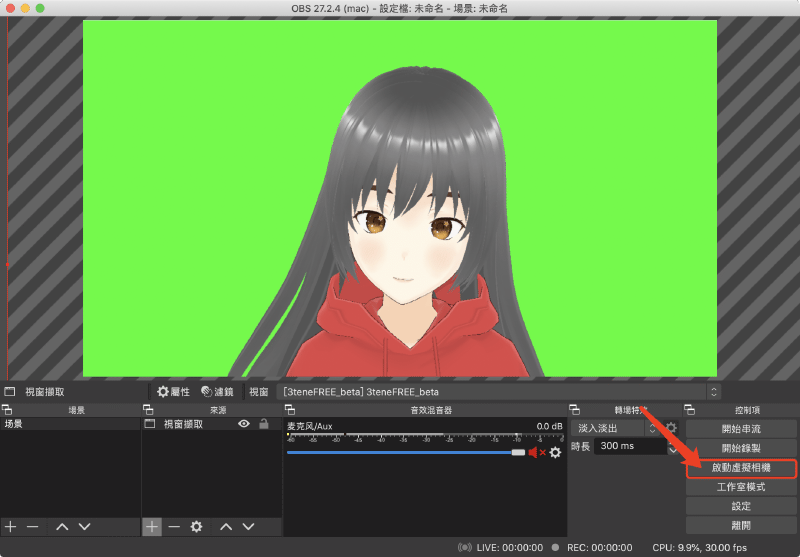Toggle the lock on the 視窗擷取 source
This screenshot has height=557, width=800.
264,424
